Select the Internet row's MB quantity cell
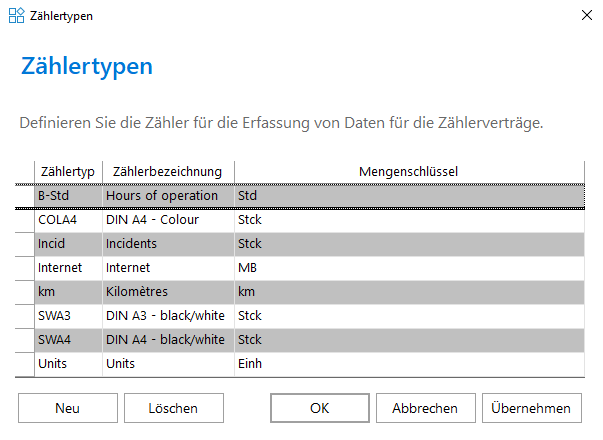The width and height of the screenshot is (603, 440). pyautogui.click(x=409, y=268)
